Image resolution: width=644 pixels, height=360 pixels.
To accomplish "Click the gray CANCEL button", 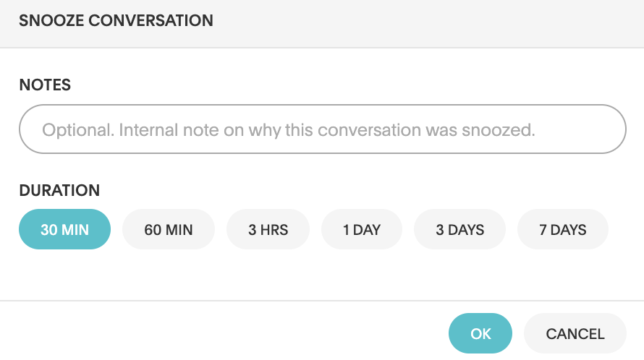I will (575, 333).
